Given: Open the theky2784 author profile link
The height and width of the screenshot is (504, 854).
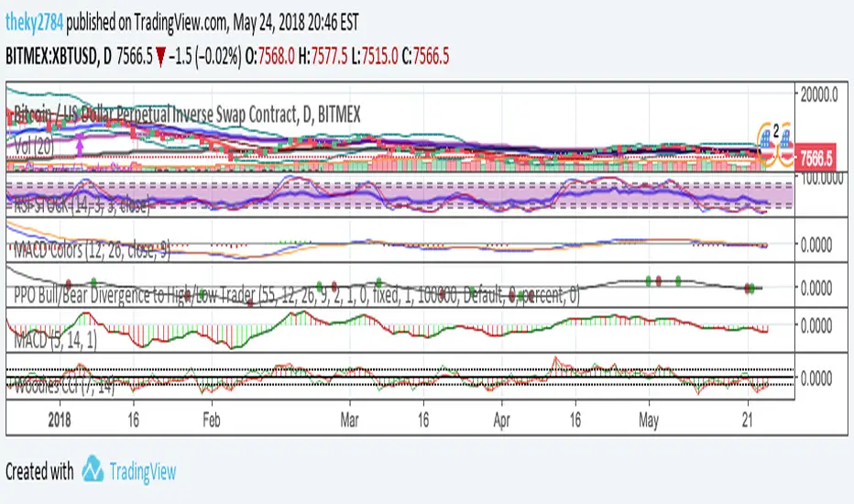Looking at the screenshot, I should tap(34, 22).
